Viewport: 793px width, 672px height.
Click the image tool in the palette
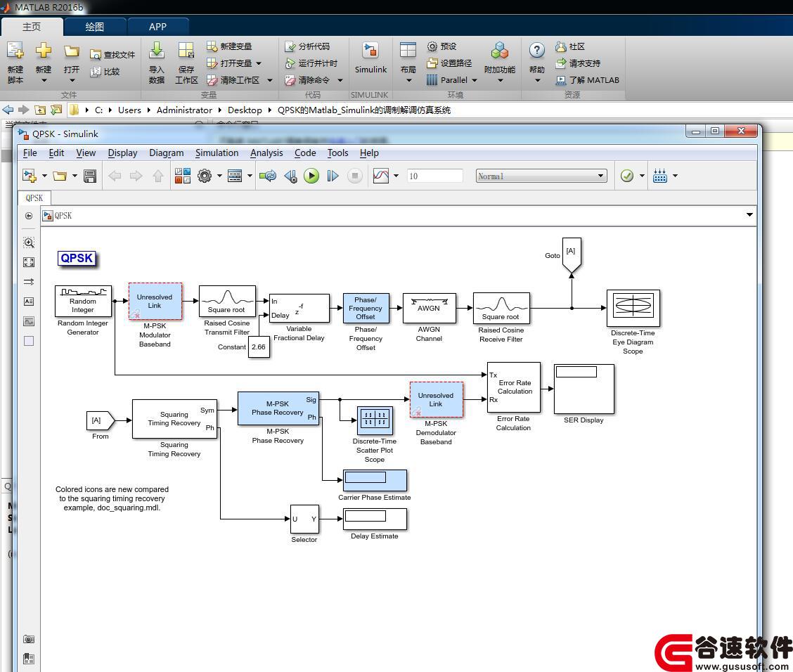pyautogui.click(x=29, y=321)
